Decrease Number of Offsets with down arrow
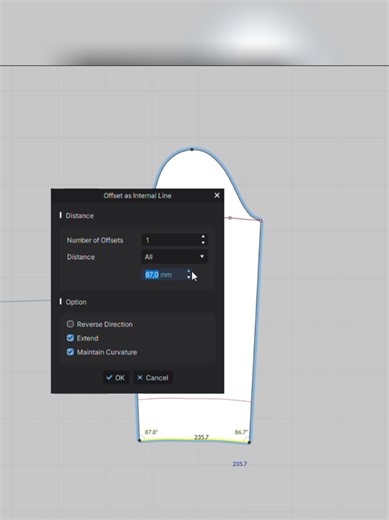Viewport: 389px width, 520px height. (203, 243)
